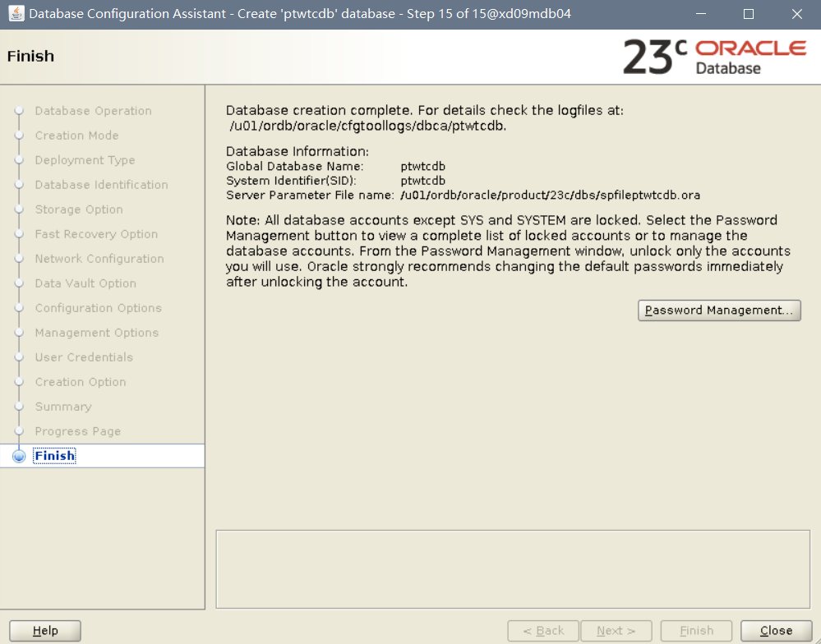Click the empty message box at the bottom
The height and width of the screenshot is (644, 821).
513,569
